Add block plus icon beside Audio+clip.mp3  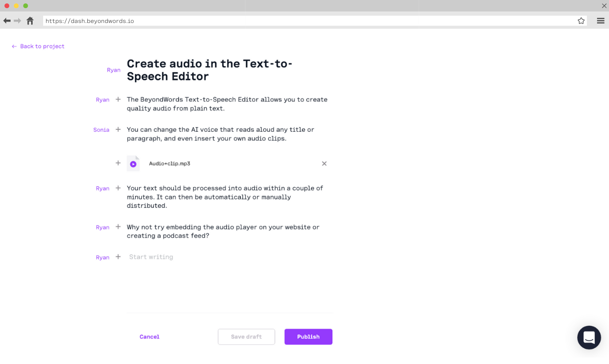point(118,163)
